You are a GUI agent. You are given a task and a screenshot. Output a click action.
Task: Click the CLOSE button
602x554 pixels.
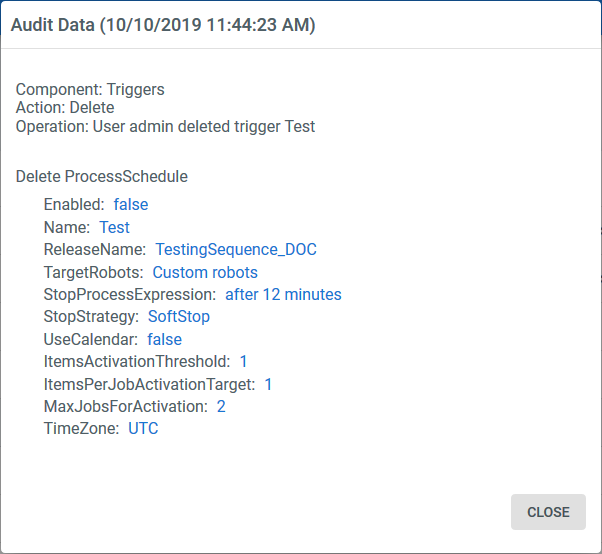coord(548,512)
